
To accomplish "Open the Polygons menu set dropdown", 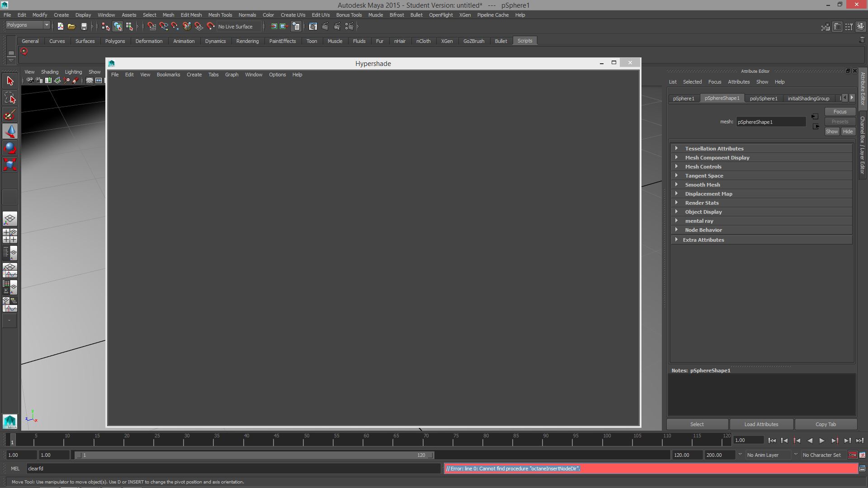I will [x=28, y=25].
